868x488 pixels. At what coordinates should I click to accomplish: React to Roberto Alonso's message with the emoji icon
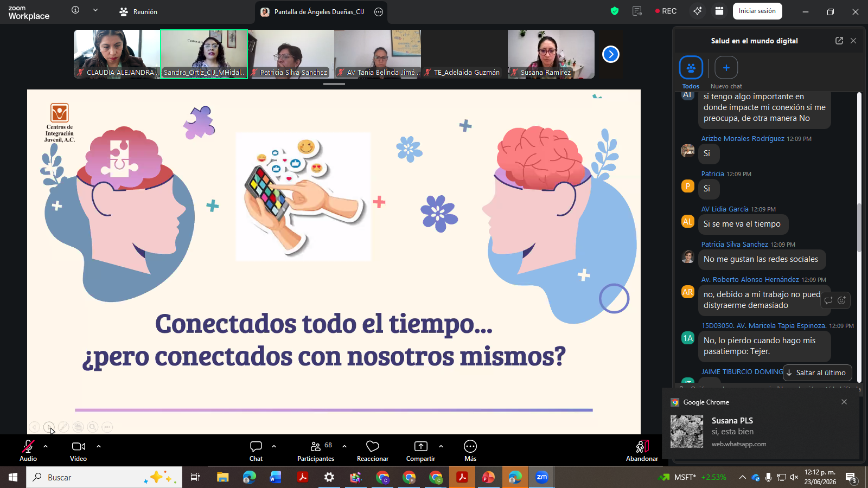pos(842,300)
